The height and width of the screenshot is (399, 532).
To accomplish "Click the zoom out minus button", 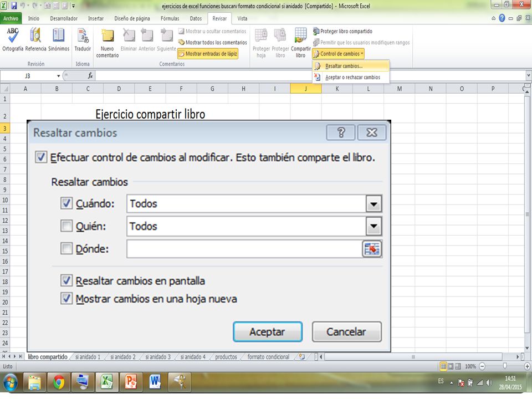I will 482,366.
